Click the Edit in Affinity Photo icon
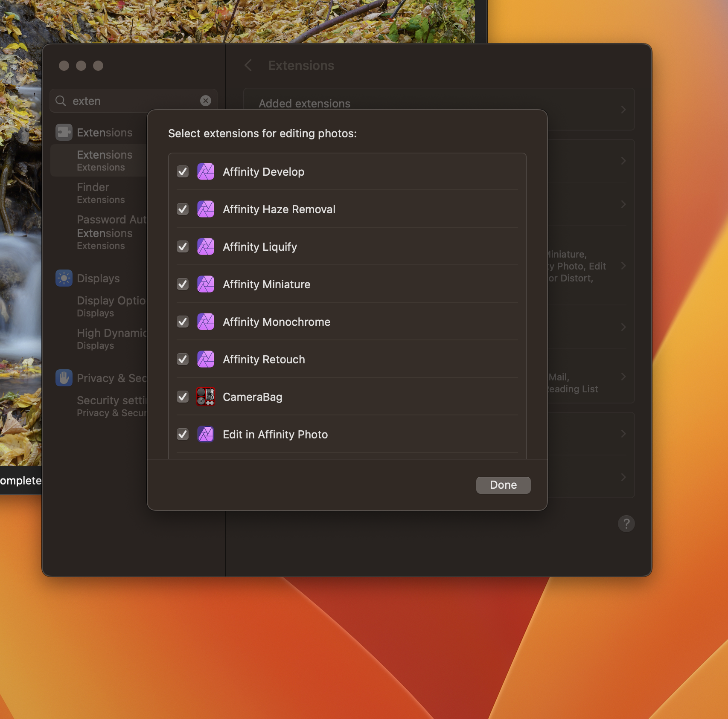This screenshot has height=719, width=728. coord(205,434)
